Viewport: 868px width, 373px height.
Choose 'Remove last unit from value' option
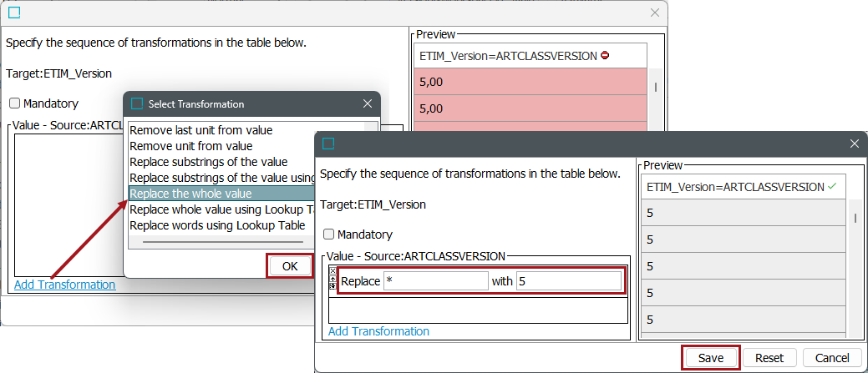(x=201, y=130)
